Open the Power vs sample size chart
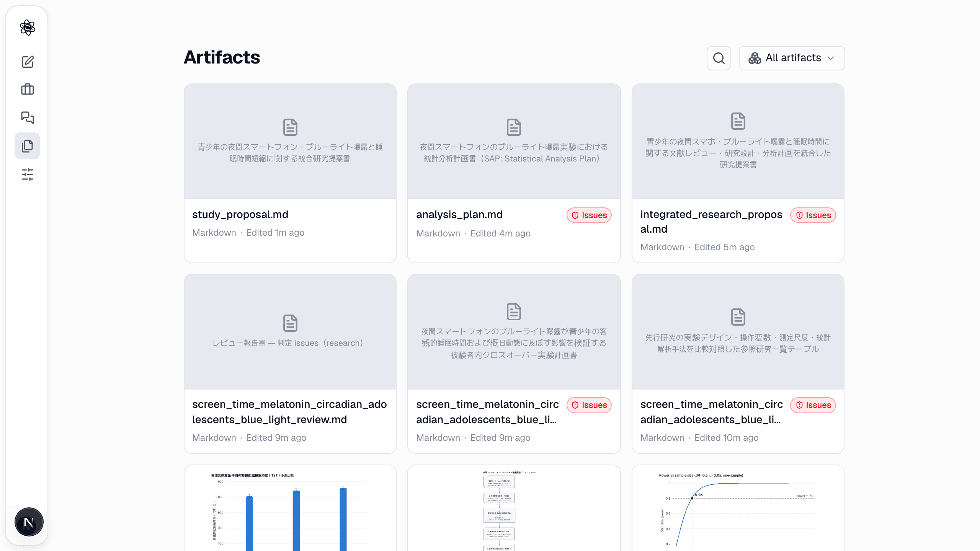The width and height of the screenshot is (980, 551). point(738,508)
